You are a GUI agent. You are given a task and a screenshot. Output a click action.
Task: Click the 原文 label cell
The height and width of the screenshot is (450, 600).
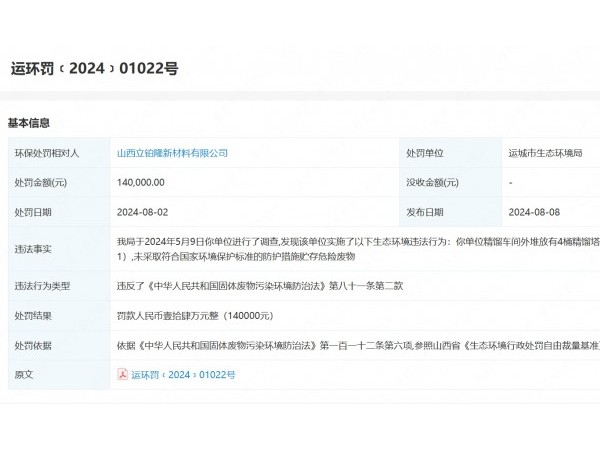click(24, 375)
